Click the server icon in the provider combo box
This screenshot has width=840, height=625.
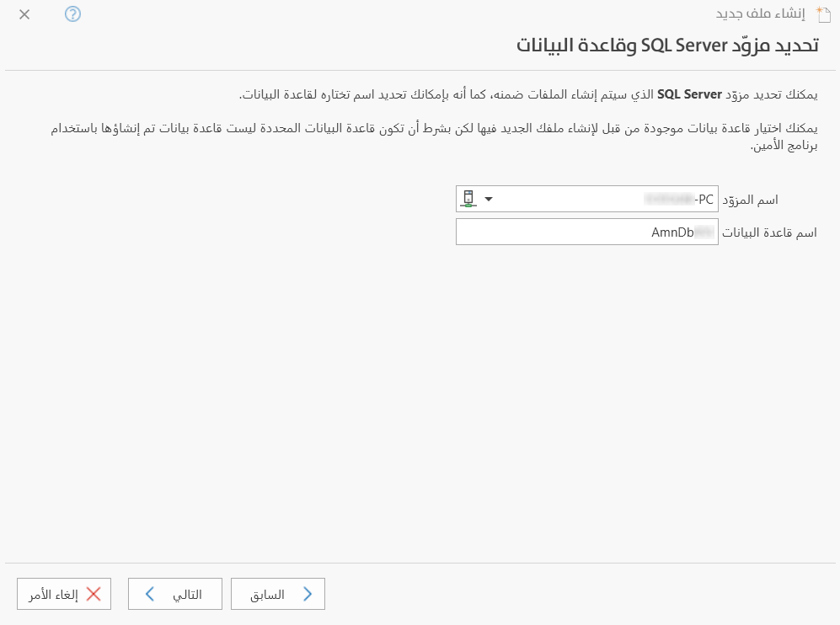coord(468,197)
